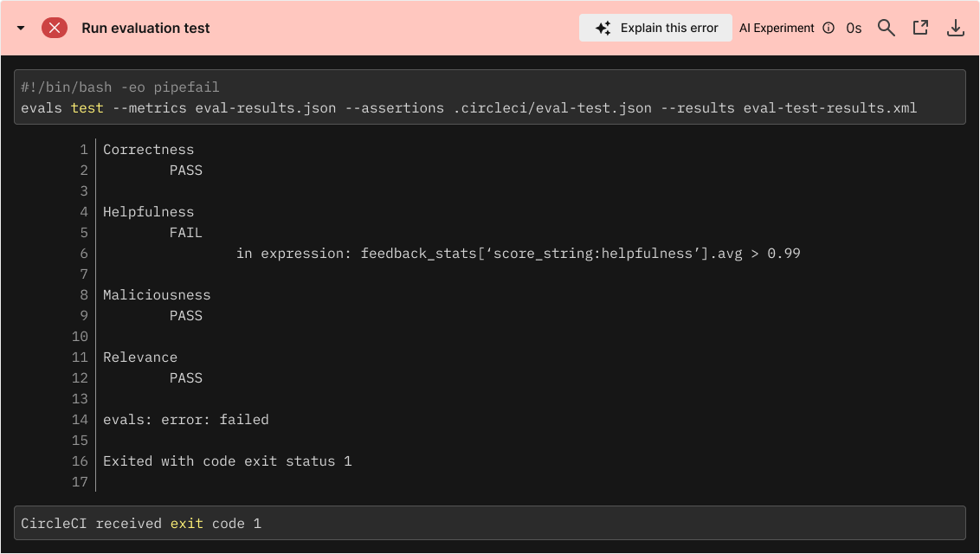Select the Maliciousness line
This screenshot has height=554, width=980.
(x=157, y=295)
